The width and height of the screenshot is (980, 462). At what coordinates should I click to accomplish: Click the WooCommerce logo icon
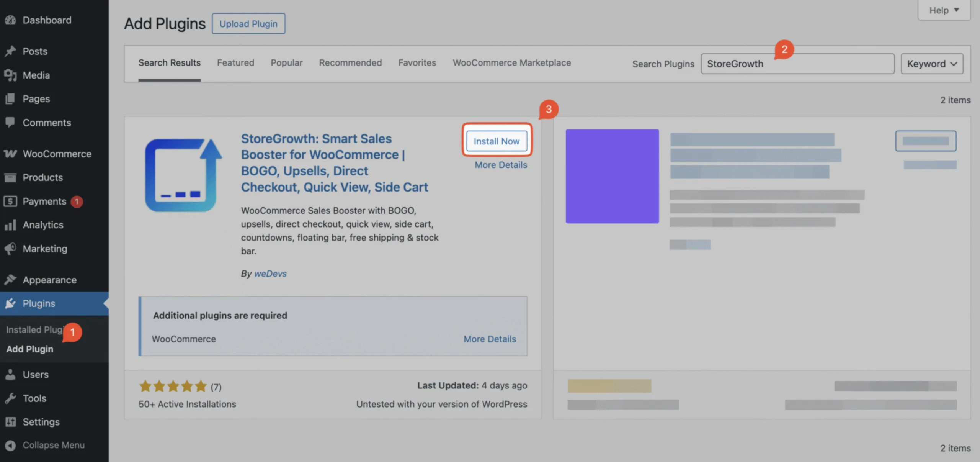point(10,154)
